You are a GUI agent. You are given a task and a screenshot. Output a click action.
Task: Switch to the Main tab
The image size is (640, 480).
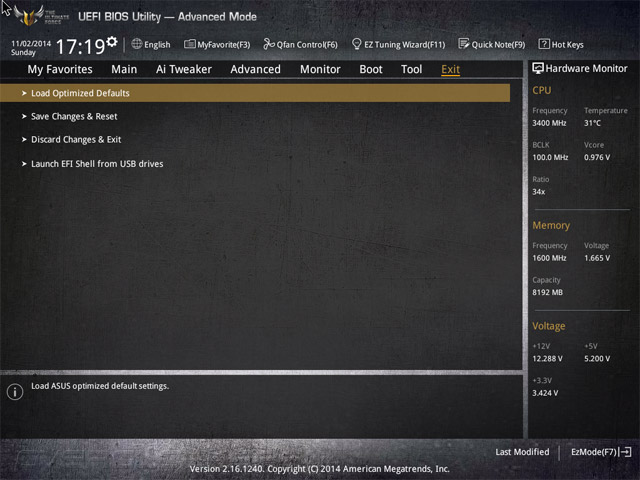coord(124,69)
